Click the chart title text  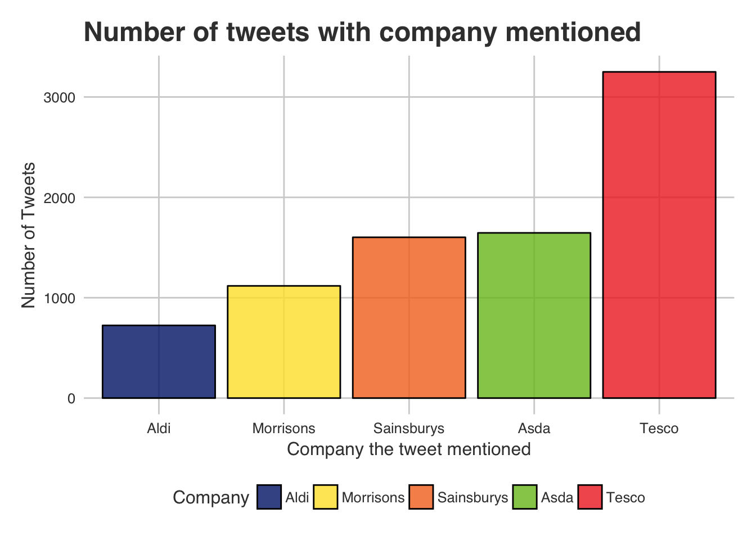[x=362, y=32]
